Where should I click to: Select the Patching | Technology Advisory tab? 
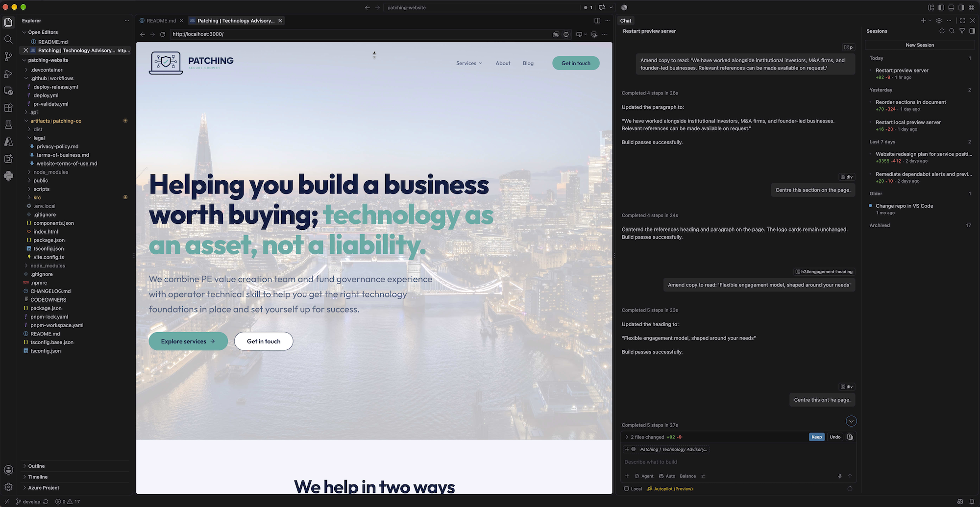point(236,21)
